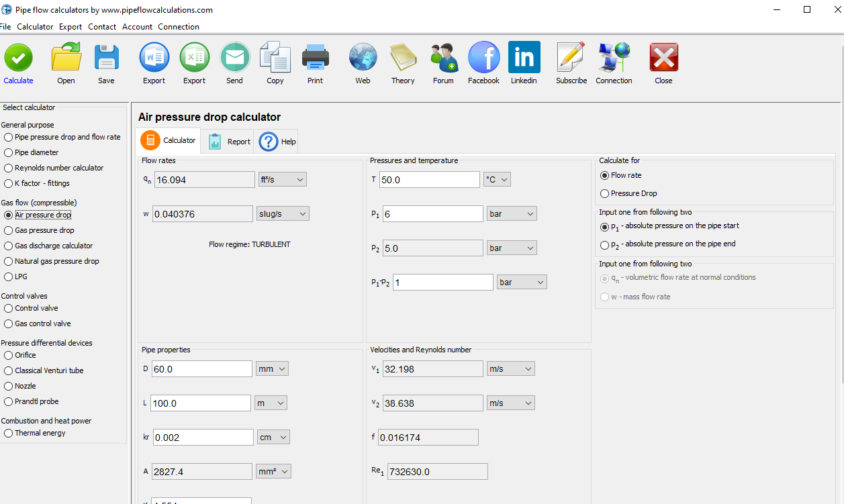
Task: Select the Export to Word icon
Action: pos(154,58)
